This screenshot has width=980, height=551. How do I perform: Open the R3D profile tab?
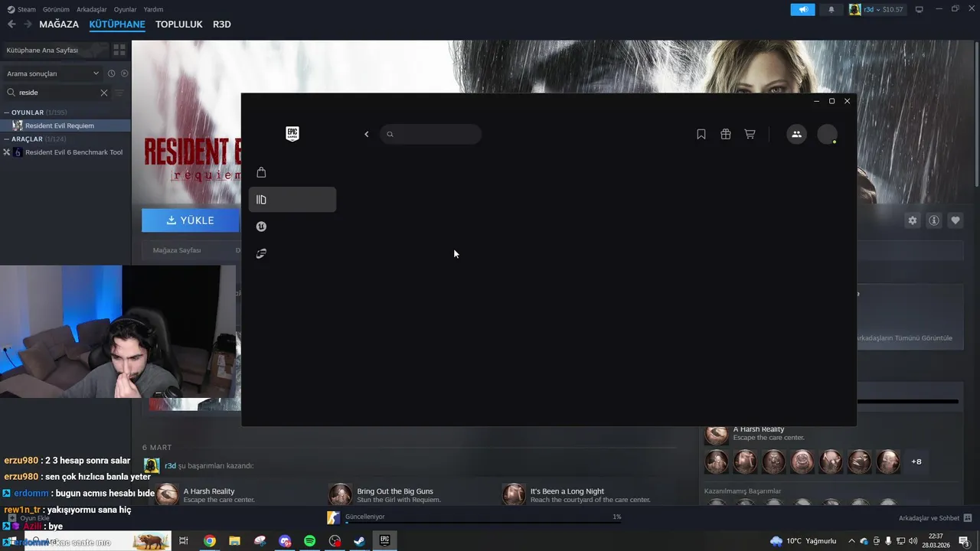222,24
